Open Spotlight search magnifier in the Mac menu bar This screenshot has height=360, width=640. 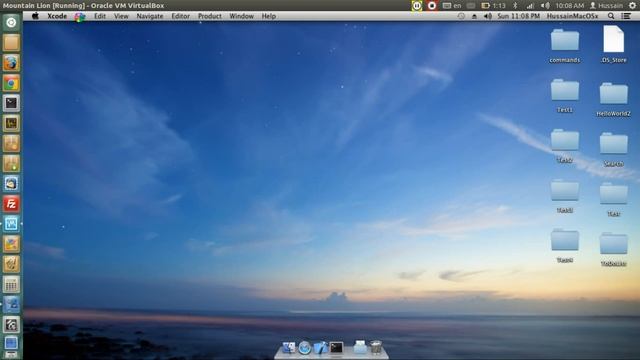(x=611, y=16)
